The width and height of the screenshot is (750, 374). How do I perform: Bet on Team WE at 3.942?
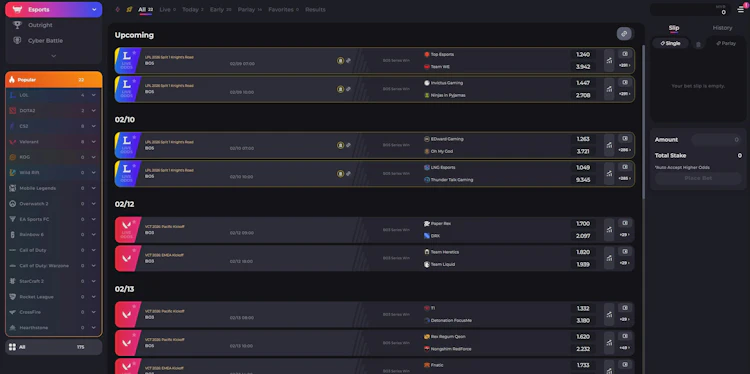tap(583, 66)
